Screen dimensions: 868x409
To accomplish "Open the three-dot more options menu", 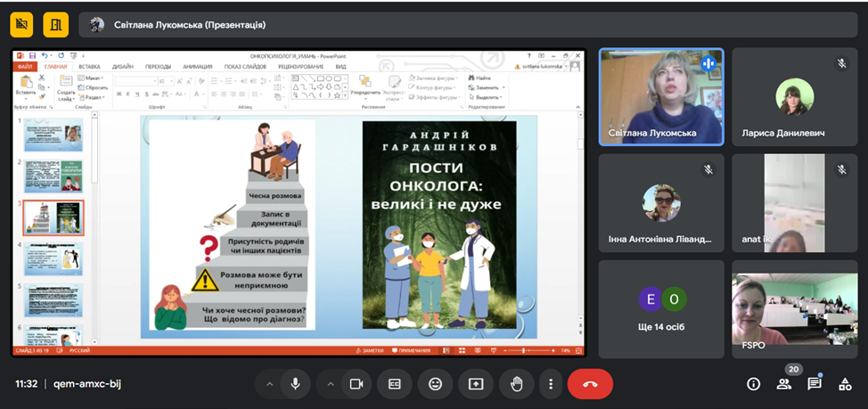I will click(550, 384).
